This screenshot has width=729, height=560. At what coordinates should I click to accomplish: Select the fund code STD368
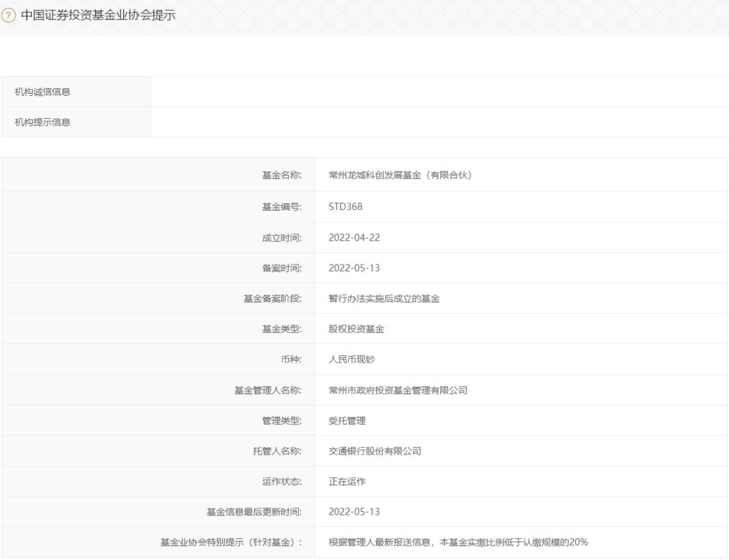click(x=346, y=207)
